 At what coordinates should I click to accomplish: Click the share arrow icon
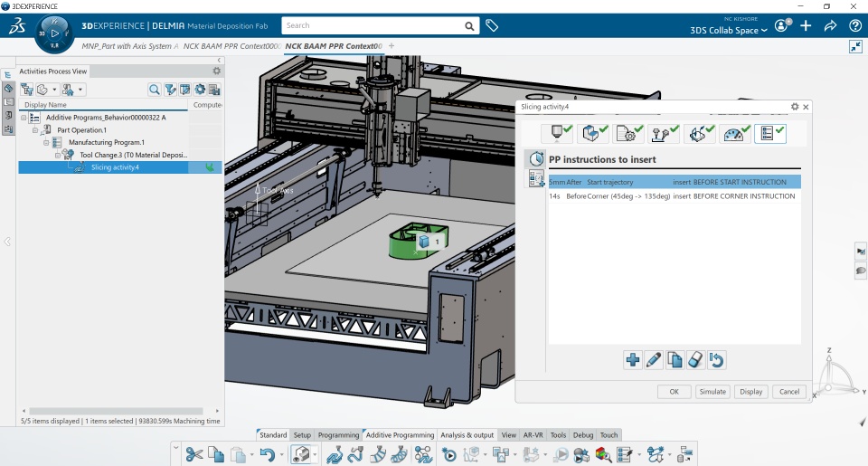[x=830, y=25]
